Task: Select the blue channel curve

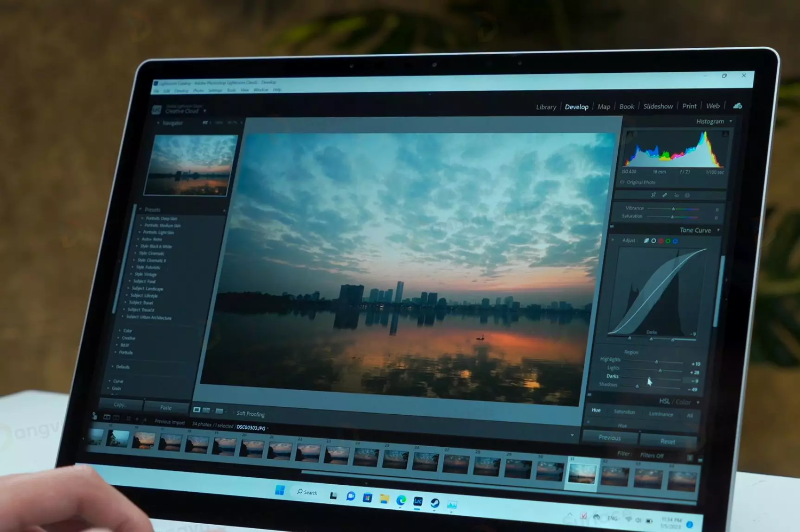Action: pos(675,241)
